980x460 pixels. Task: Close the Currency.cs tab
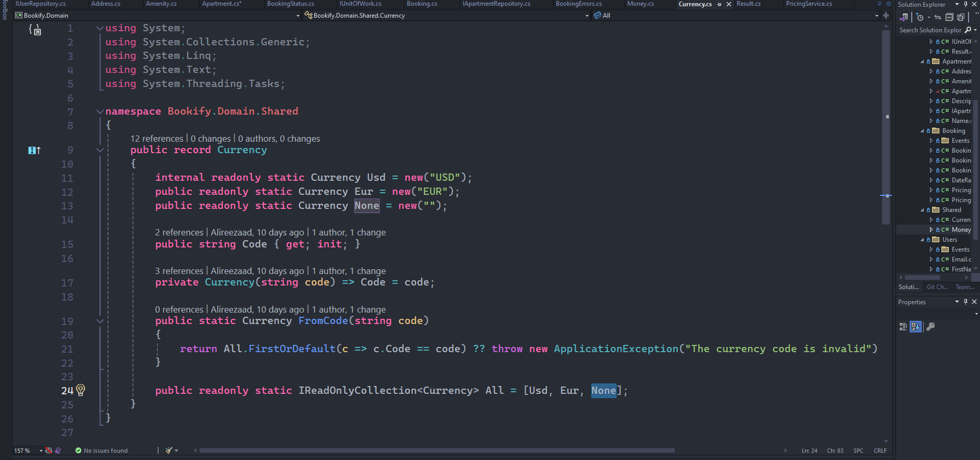click(x=729, y=4)
